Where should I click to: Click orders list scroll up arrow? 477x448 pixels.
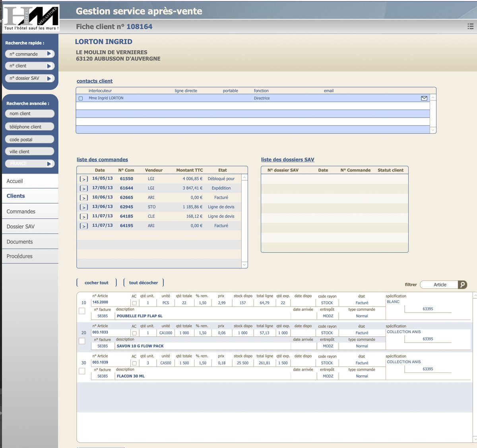tap(244, 178)
